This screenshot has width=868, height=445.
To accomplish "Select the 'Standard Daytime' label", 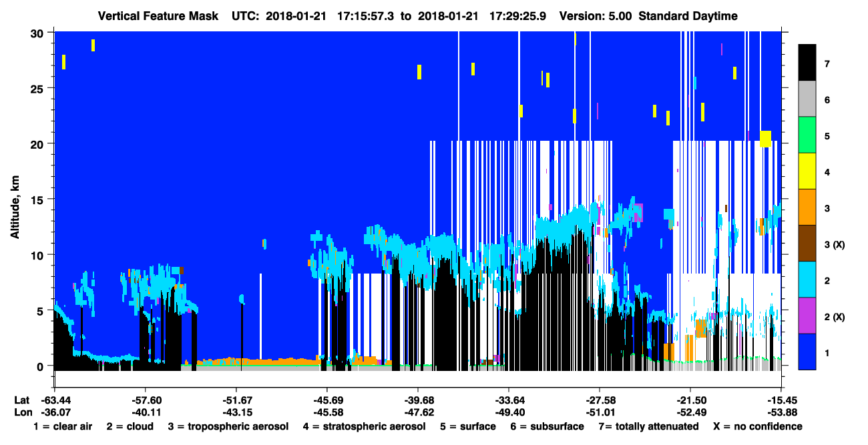I will (688, 16).
